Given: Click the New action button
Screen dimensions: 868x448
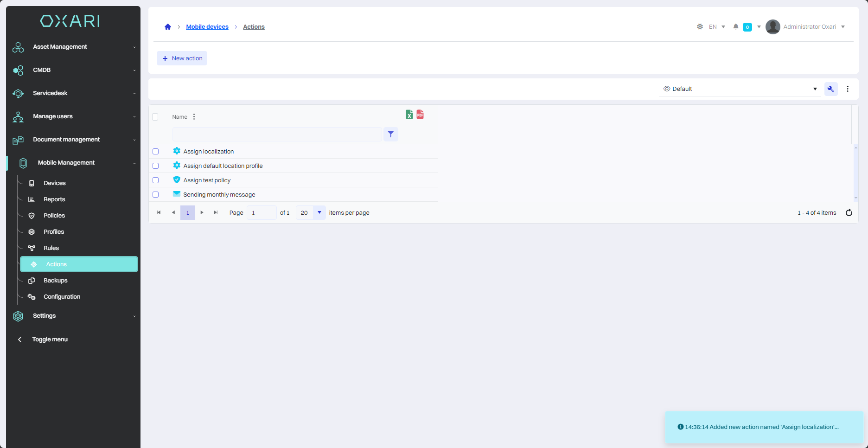Looking at the screenshot, I should tap(182, 58).
